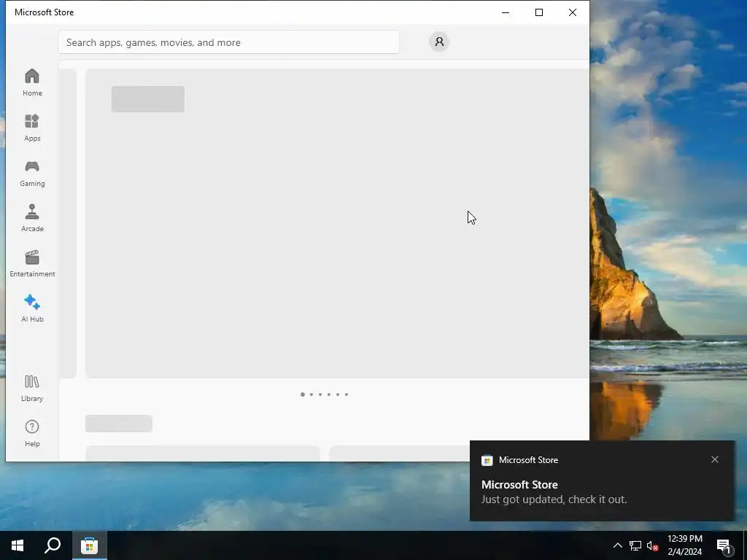Dismiss the Microsoft Store notification
The height and width of the screenshot is (560, 747).
715,459
